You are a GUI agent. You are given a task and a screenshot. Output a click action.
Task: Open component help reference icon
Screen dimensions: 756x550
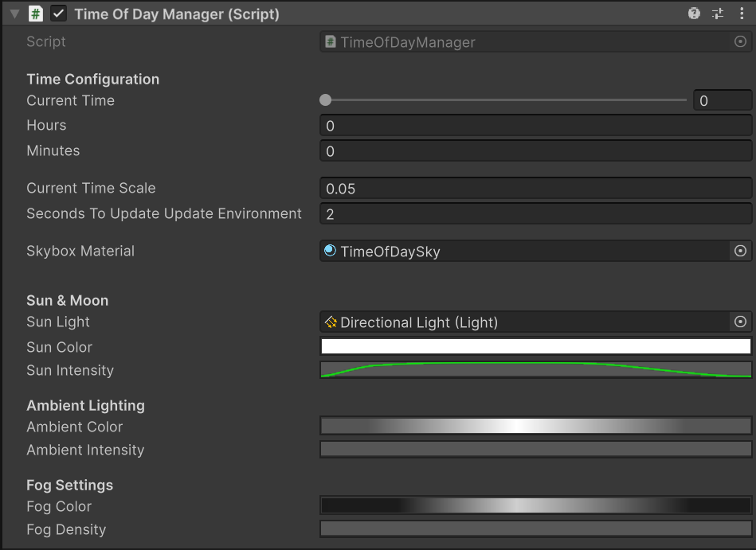tap(694, 14)
